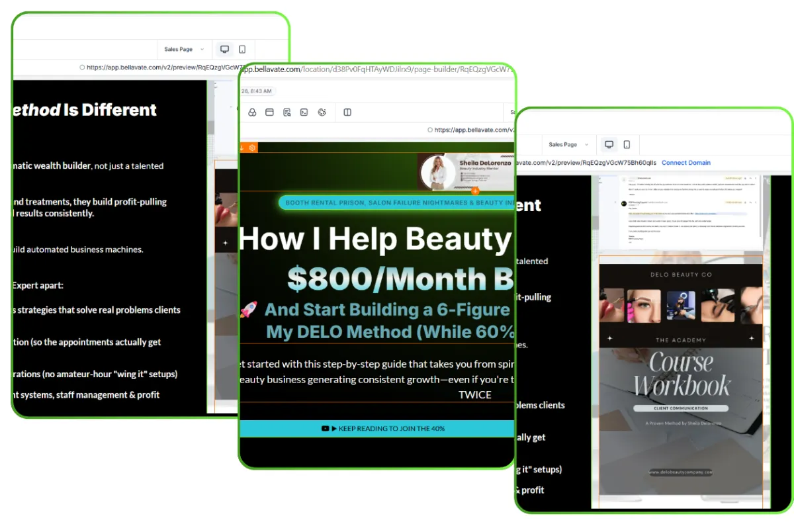
Task: Click the 8:43 AM timestamp badge
Action: [258, 91]
